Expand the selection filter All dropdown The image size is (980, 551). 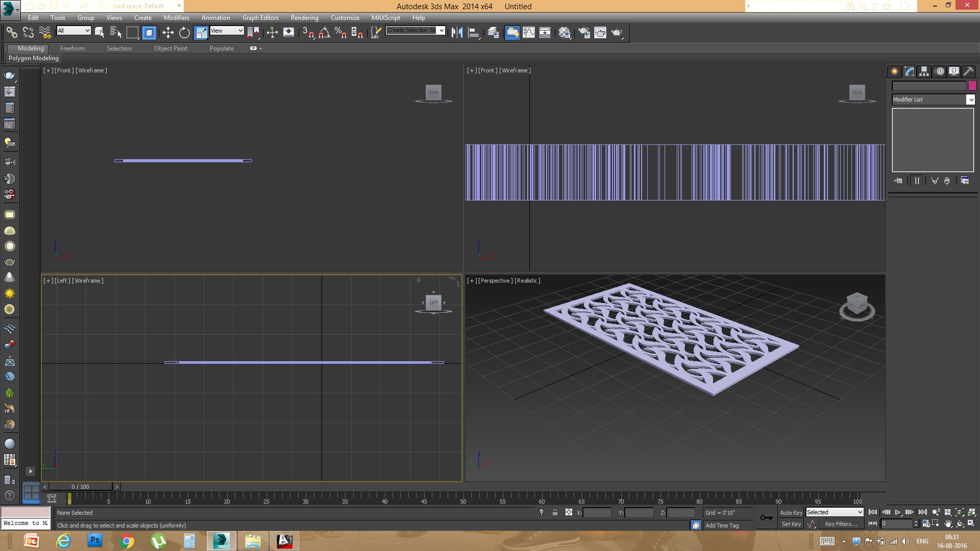click(x=73, y=31)
